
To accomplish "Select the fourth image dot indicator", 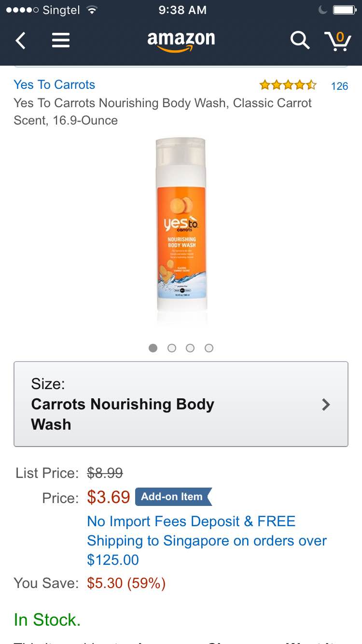I will tap(209, 348).
